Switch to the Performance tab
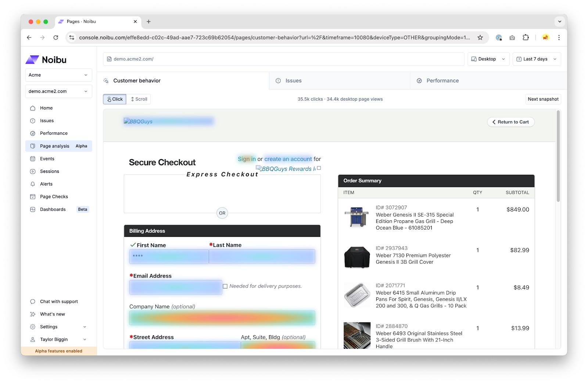 point(488,81)
